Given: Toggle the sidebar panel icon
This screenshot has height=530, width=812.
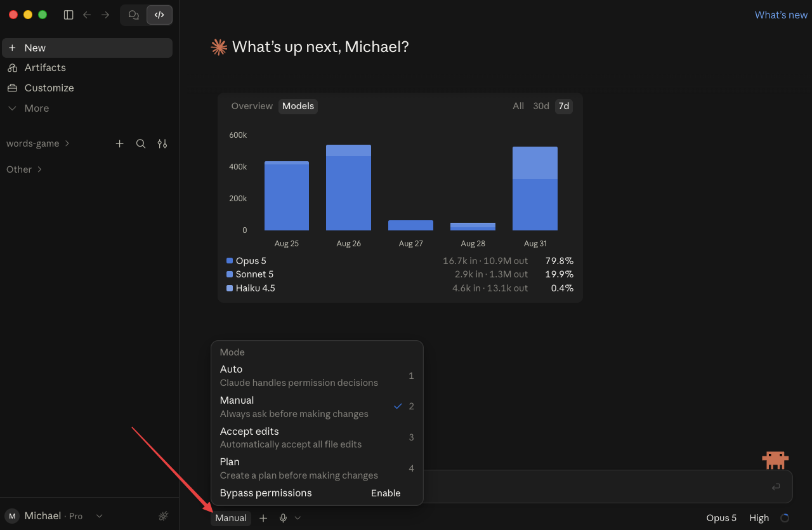Looking at the screenshot, I should coord(69,15).
